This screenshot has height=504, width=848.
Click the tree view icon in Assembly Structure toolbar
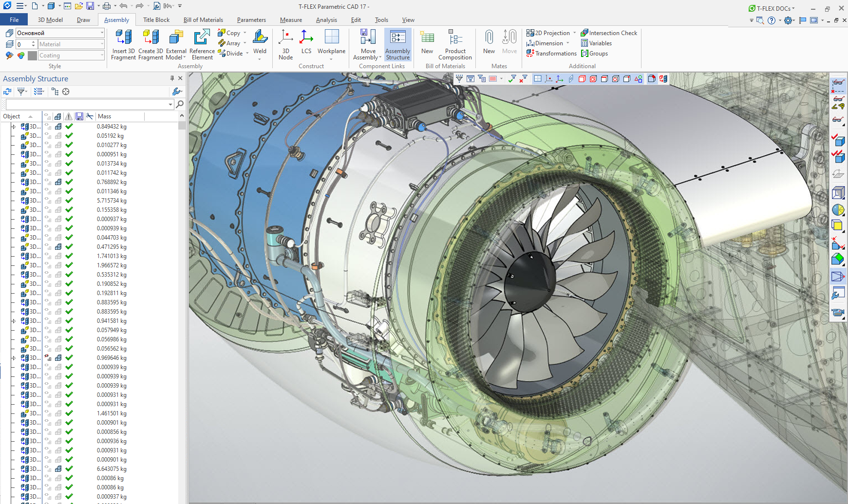(55, 92)
